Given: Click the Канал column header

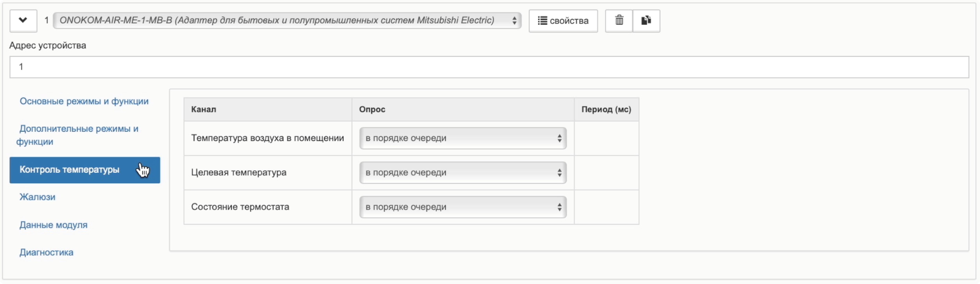Looking at the screenshot, I should [204, 109].
